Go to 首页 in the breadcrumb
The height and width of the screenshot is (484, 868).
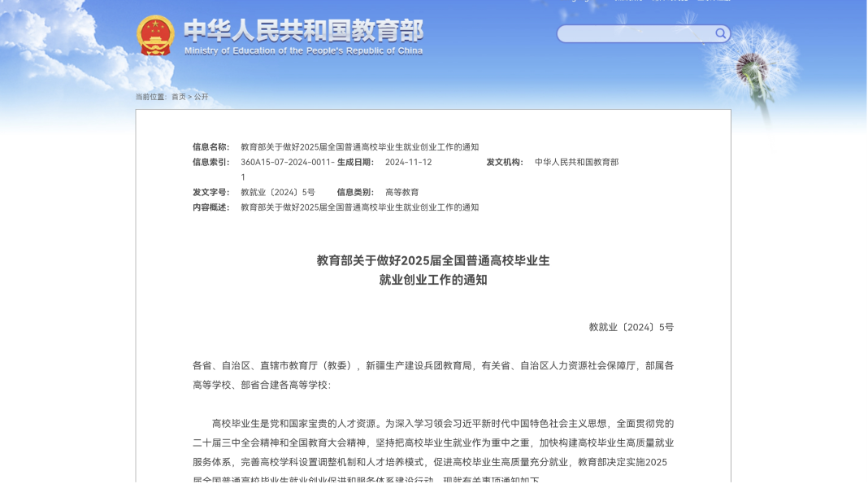178,97
